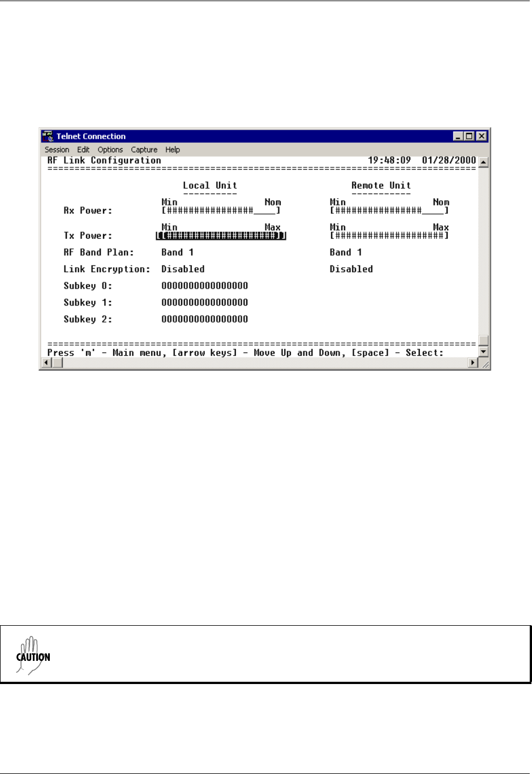
Task: Click the 'Tx Power:' label
Action: click(x=88, y=235)
